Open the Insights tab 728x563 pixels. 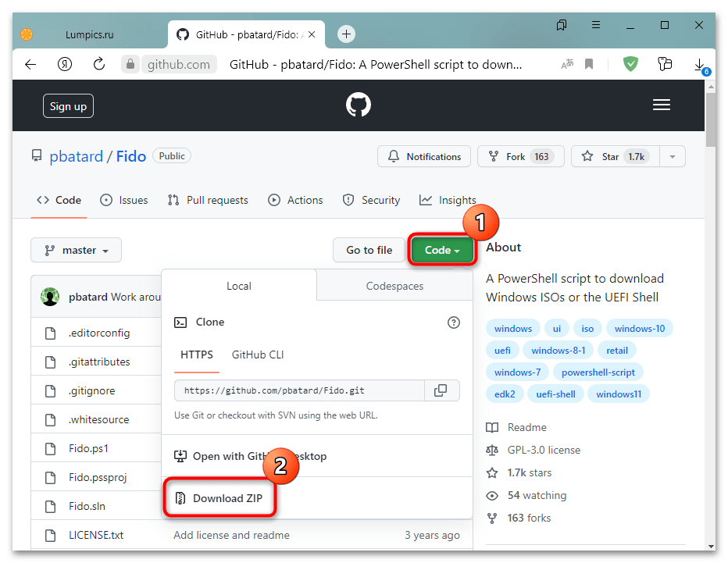coord(448,200)
